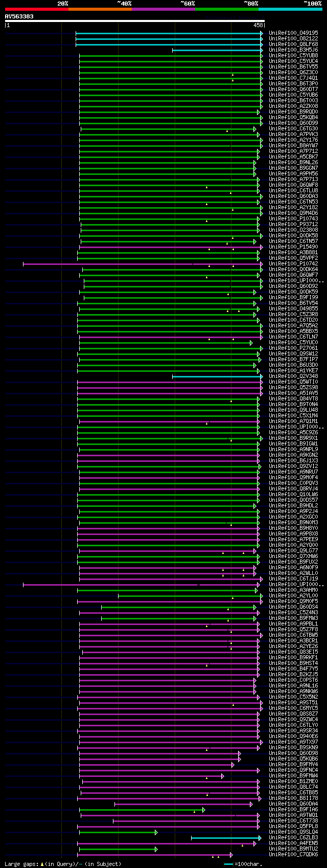Select label UniRef100_B9R9X1
This screenshot has height=868, width=327.
coord(293,438)
